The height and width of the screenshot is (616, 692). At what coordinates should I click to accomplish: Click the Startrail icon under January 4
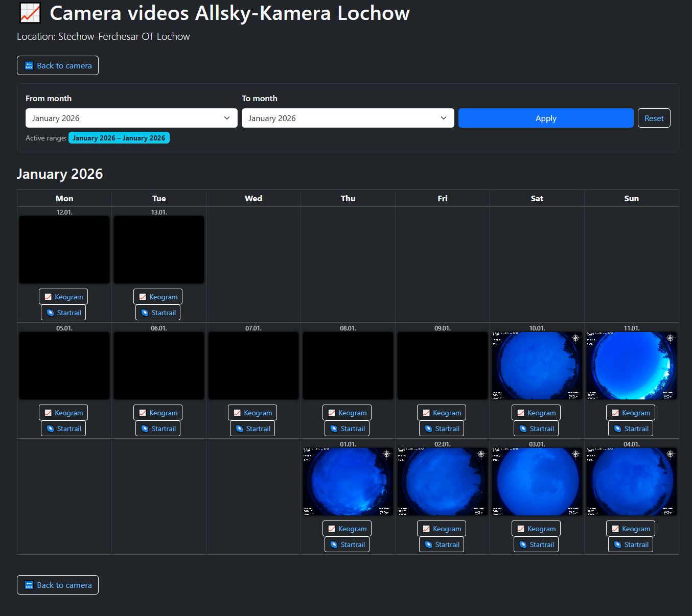click(x=617, y=544)
